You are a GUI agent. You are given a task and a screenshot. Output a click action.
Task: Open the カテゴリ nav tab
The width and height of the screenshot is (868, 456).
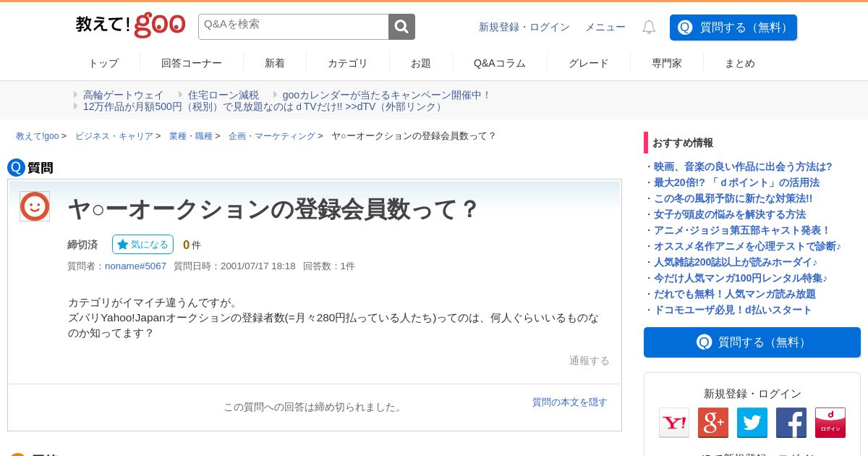(x=348, y=63)
